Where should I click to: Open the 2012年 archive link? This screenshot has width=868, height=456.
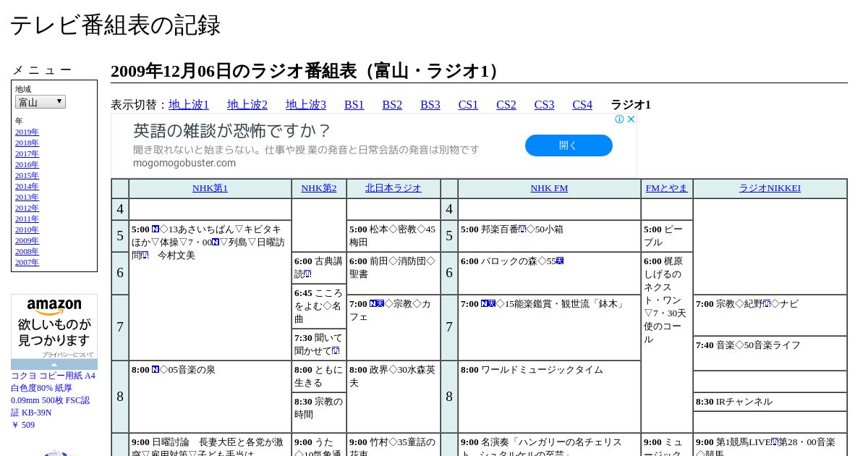27,208
